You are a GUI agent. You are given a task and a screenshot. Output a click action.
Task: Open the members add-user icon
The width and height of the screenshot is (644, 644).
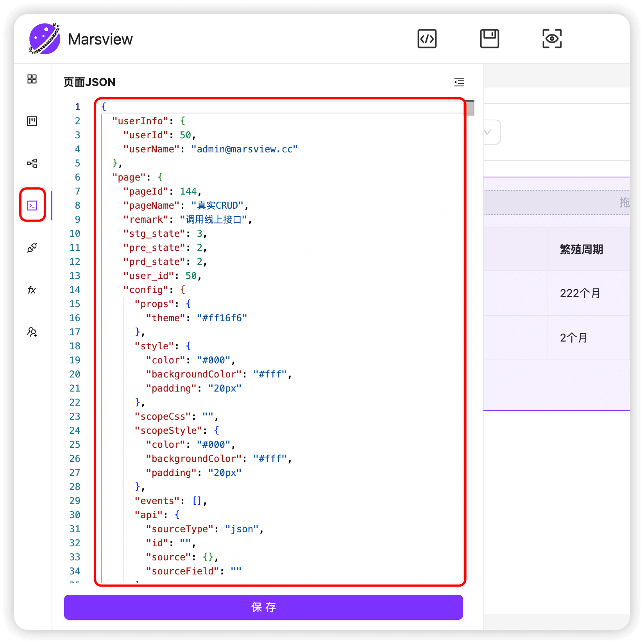click(32, 332)
